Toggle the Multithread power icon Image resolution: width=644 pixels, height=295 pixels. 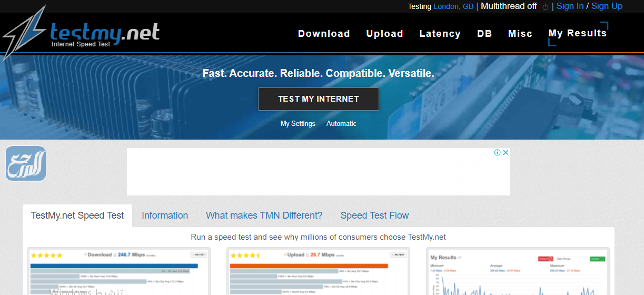[x=546, y=7]
